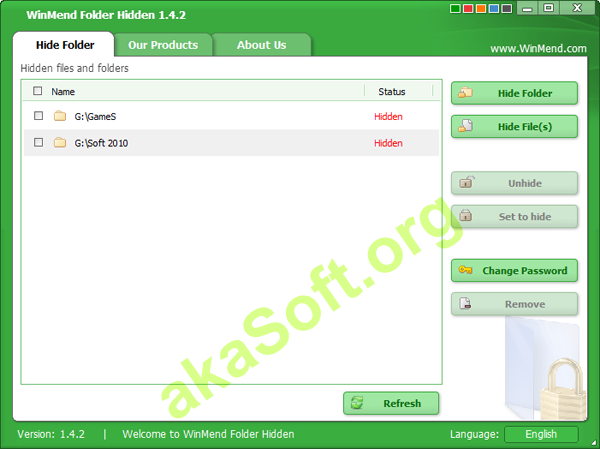Click the Set to hide button
The width and height of the screenshot is (600, 449).
click(x=514, y=217)
